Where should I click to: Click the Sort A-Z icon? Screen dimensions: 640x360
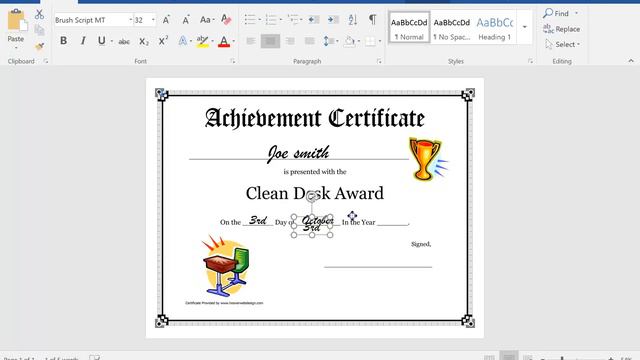pos(353,20)
